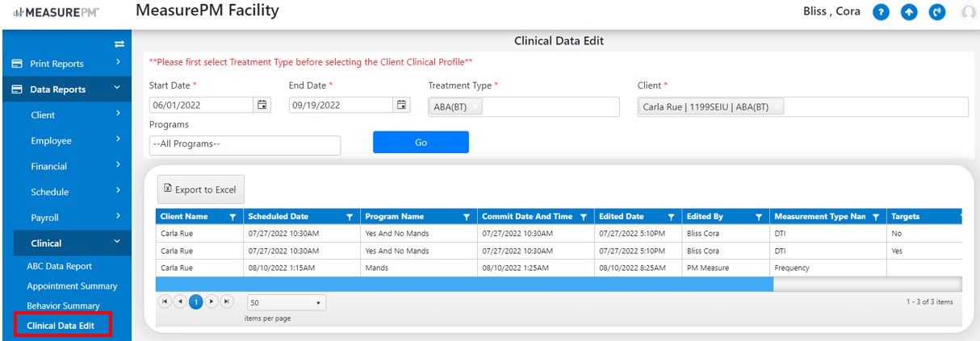Sort by Targets column header

[906, 217]
